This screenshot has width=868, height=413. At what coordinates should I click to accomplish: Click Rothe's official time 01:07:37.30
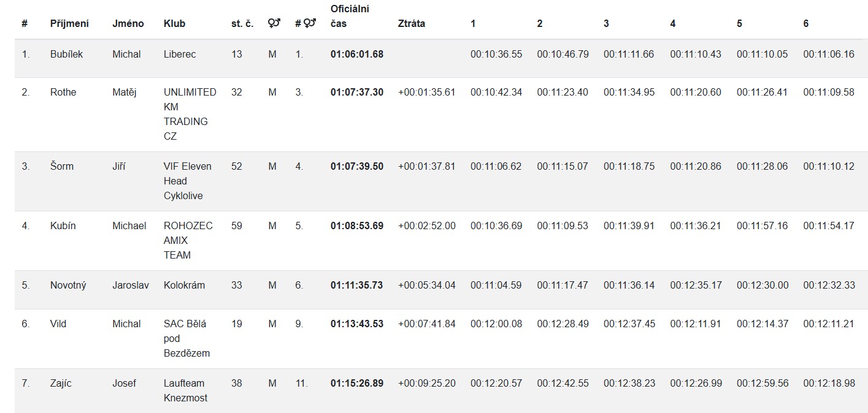pos(356,92)
